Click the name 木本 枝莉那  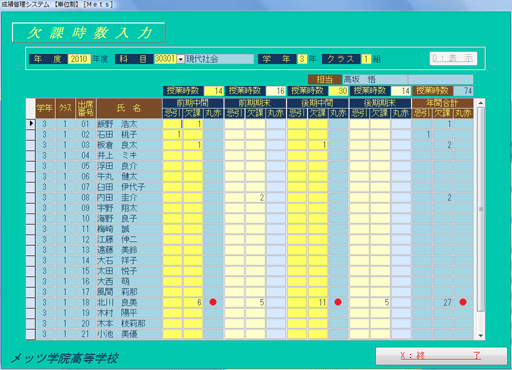[x=121, y=323]
